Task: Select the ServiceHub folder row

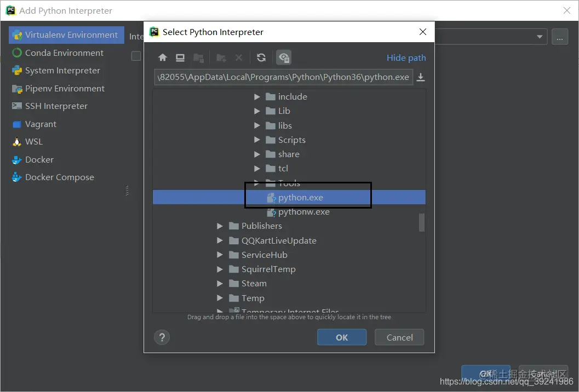Action: pyautogui.click(x=289, y=255)
